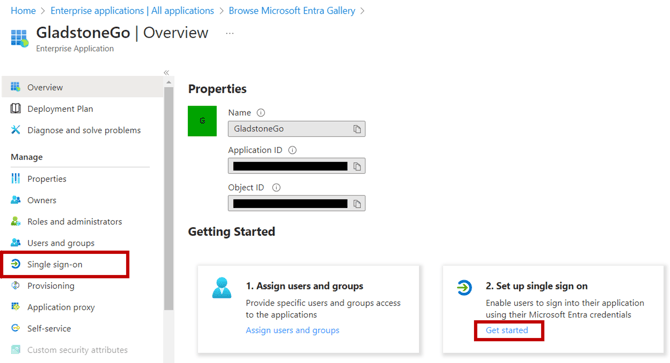Screen dimensions: 670x363
Task: Click Get started under single sign on
Action: [507, 330]
